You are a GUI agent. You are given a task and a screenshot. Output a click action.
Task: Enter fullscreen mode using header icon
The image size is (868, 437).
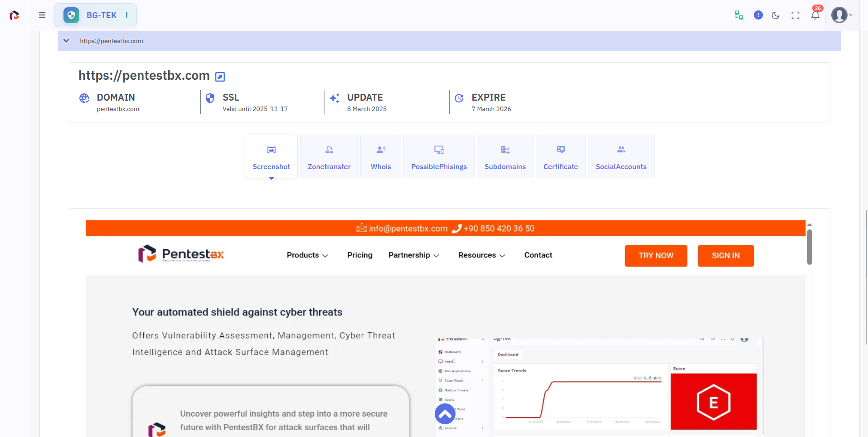(795, 15)
